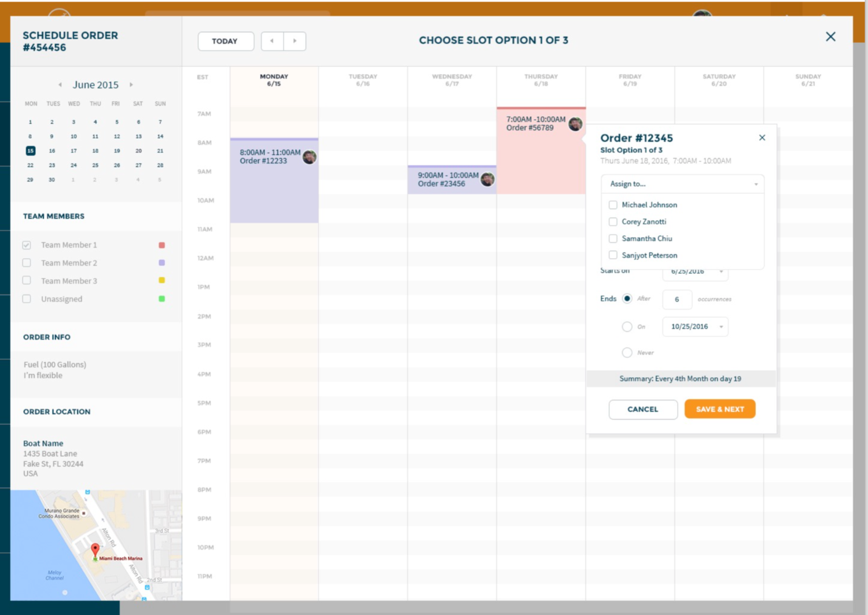
Task: Open the 8:00AM Order #12233 event
Action: point(274,181)
